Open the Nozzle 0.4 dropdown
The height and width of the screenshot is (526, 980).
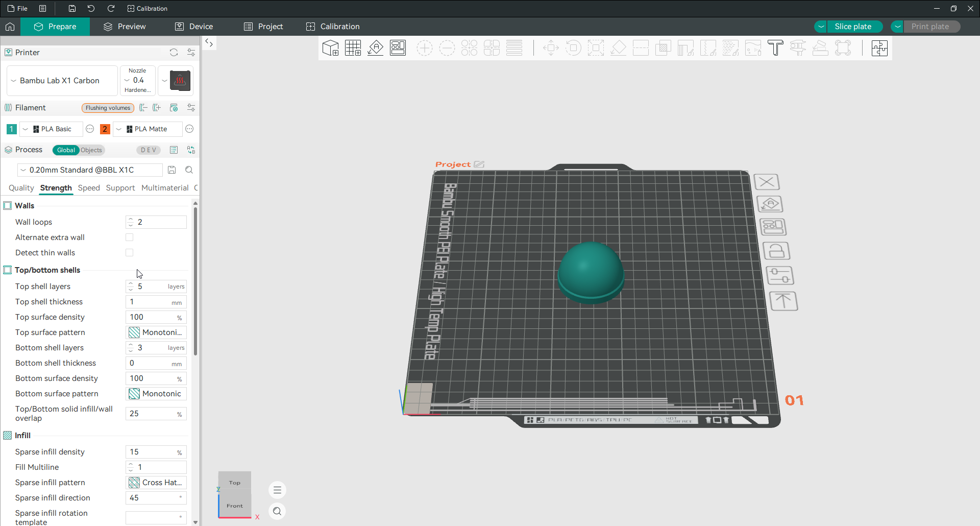[138, 81]
